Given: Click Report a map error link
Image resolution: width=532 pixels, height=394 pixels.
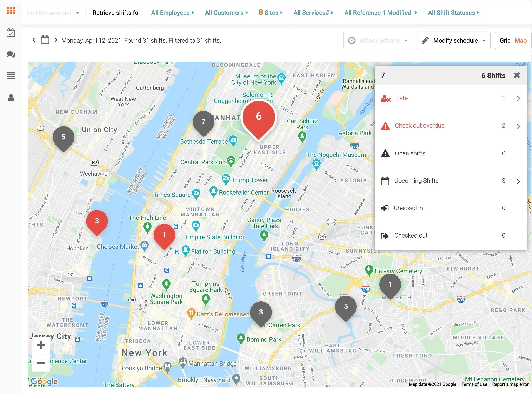Looking at the screenshot, I should 510,384.
